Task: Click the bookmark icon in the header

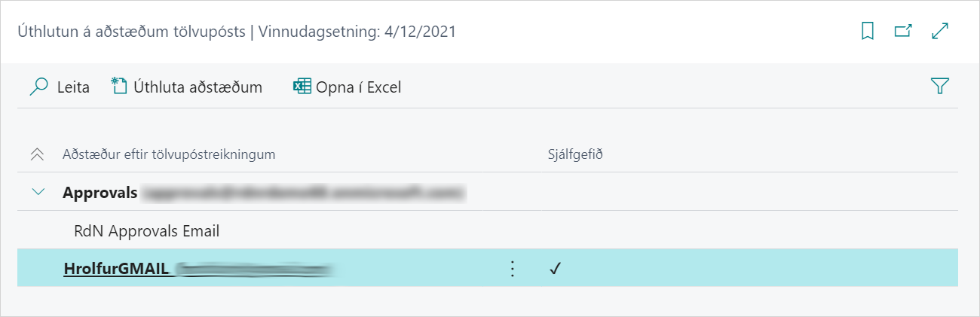Action: click(868, 32)
